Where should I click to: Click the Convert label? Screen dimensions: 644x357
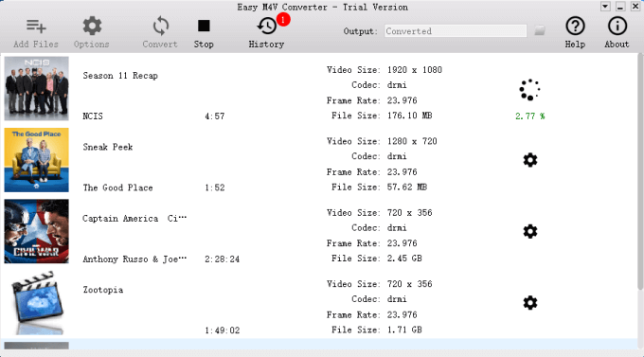click(x=160, y=44)
